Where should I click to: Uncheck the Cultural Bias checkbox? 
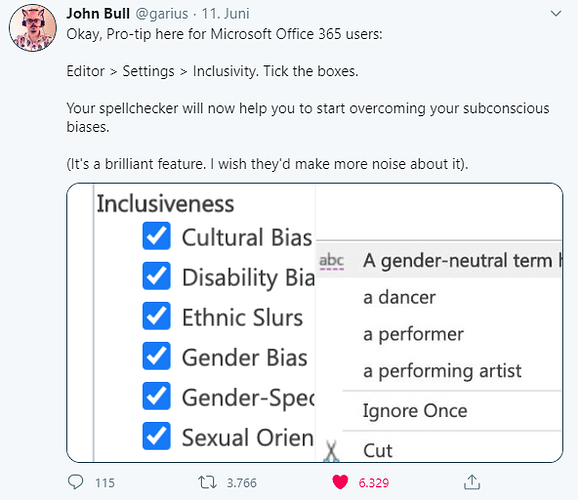[156, 236]
